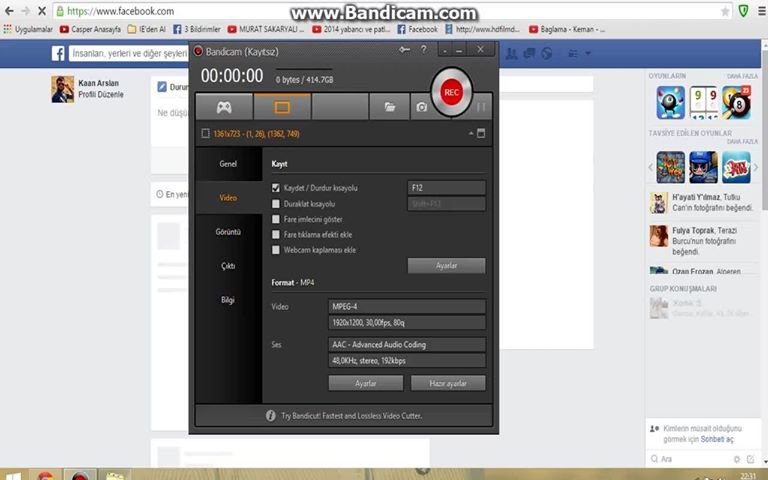Click 48,0KHz, stereo, 192kbps value
This screenshot has width=768, height=480.
407,360
